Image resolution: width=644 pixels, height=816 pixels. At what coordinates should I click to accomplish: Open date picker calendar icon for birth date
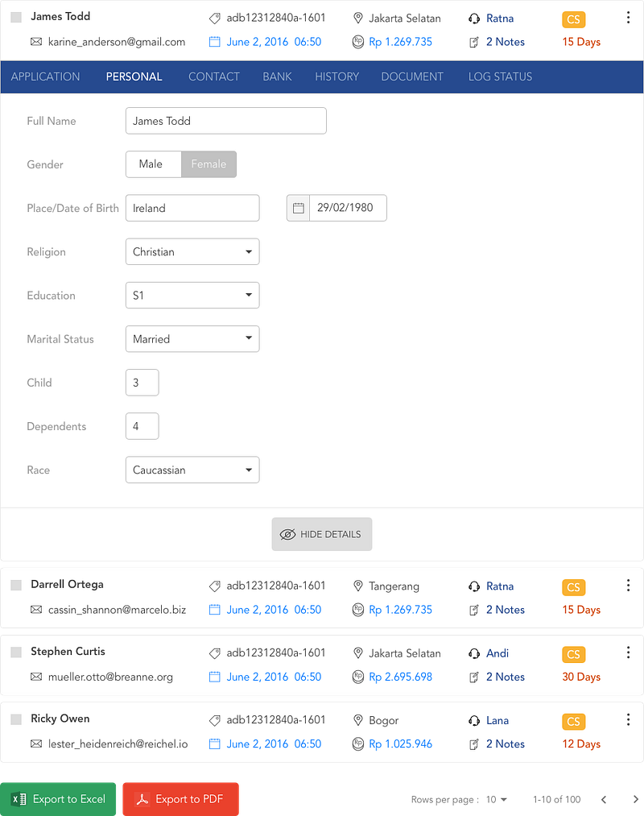coord(298,208)
